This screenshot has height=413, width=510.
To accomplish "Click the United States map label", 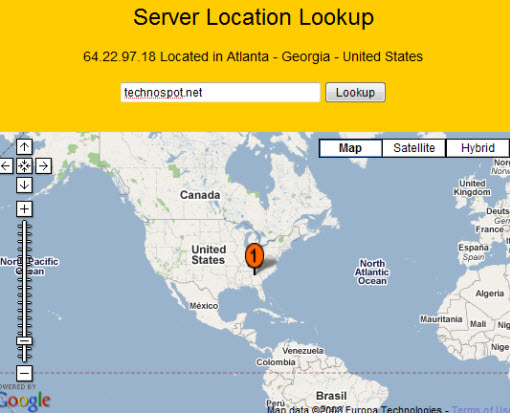I will 208,255.
